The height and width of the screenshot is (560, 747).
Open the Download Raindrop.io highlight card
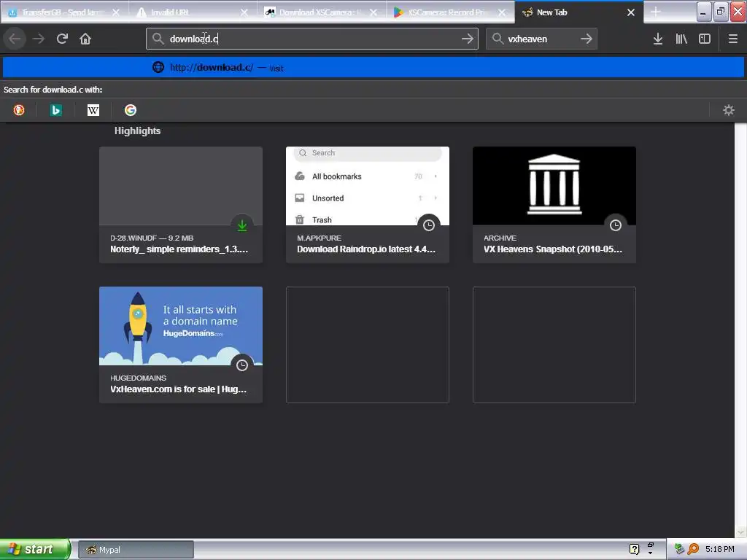pyautogui.click(x=368, y=205)
